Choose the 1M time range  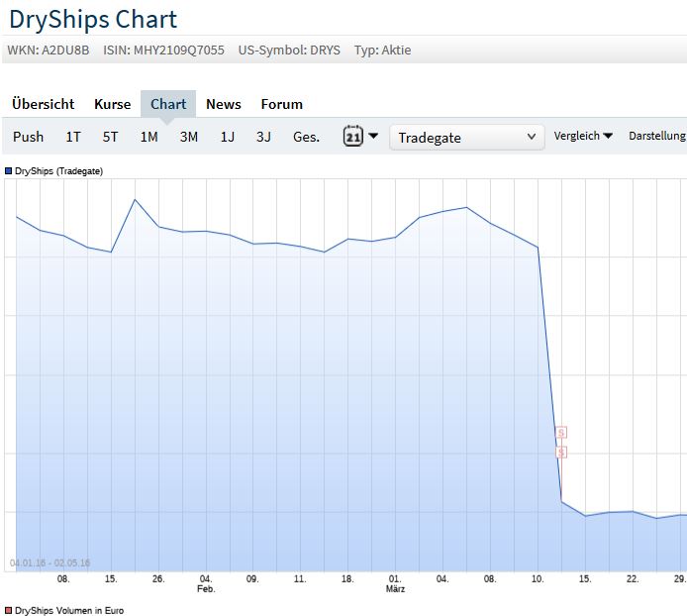148,137
